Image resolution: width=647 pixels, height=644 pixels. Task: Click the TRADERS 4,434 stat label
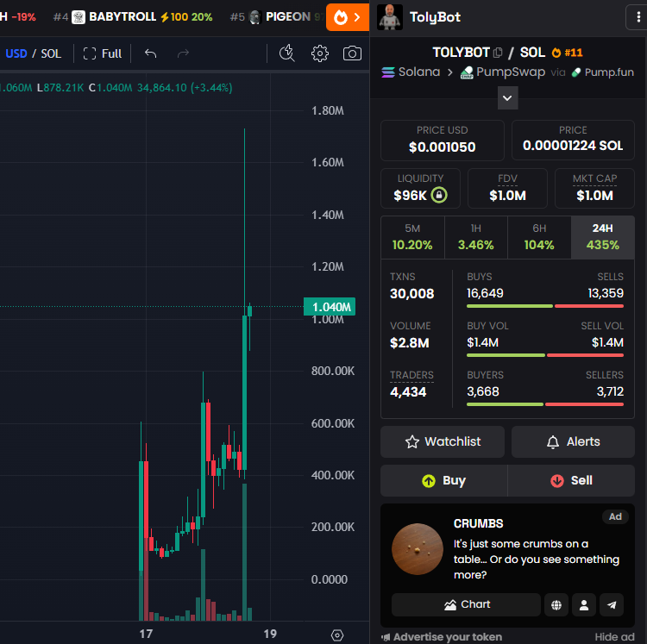[411, 375]
